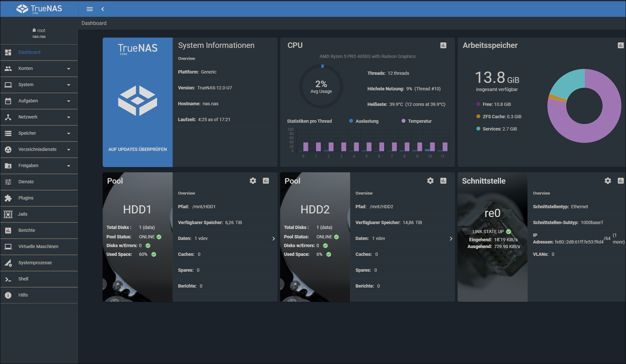Image resolution: width=626 pixels, height=364 pixels.
Task: Click the TrueNAS logo in header
Action: 39,9
